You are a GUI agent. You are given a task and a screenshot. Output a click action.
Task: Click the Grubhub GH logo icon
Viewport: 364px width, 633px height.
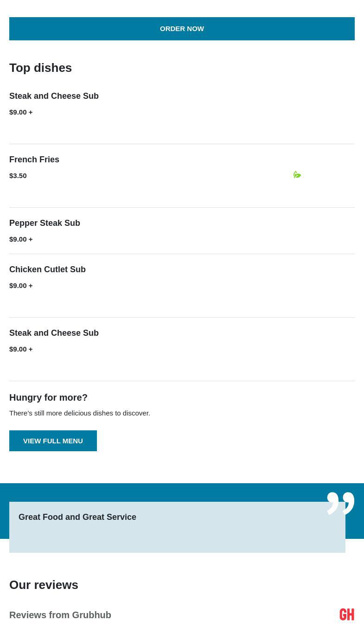coord(347,614)
